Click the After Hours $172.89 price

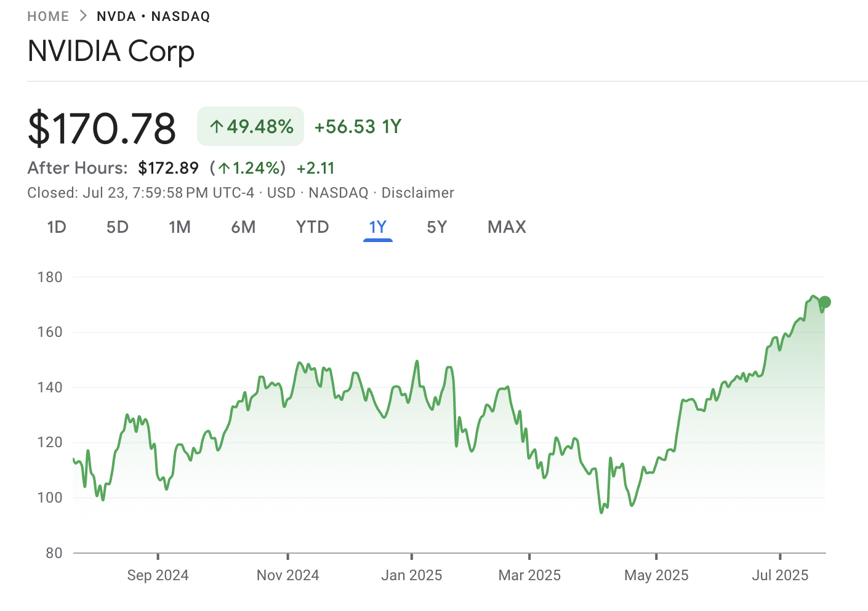[x=168, y=168]
